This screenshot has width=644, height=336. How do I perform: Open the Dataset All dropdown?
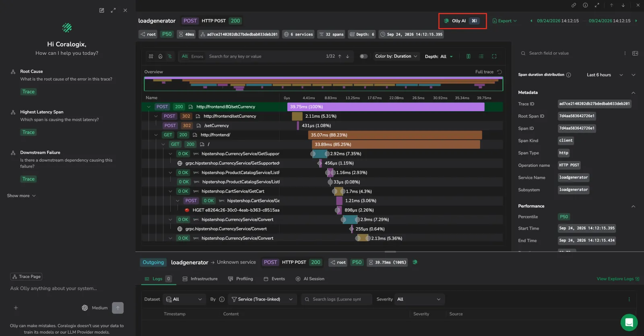point(185,299)
